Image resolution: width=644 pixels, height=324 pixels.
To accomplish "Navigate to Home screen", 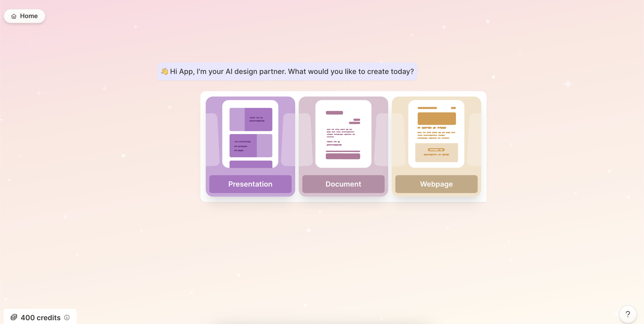I will coord(24,16).
